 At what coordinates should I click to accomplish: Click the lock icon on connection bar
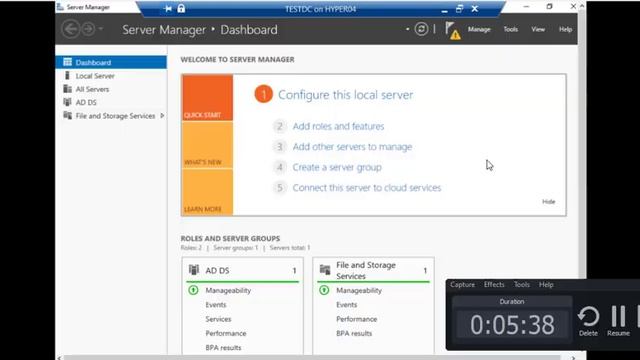pyautogui.click(x=181, y=8)
